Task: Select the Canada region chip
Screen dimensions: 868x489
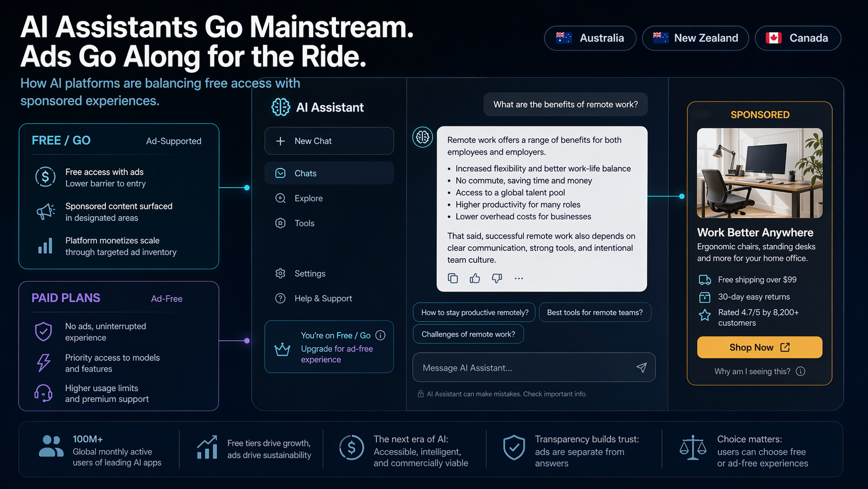Action: pyautogui.click(x=798, y=38)
